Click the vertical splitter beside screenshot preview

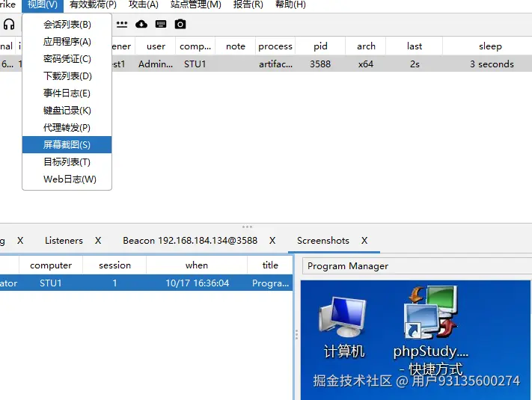[x=296, y=334]
